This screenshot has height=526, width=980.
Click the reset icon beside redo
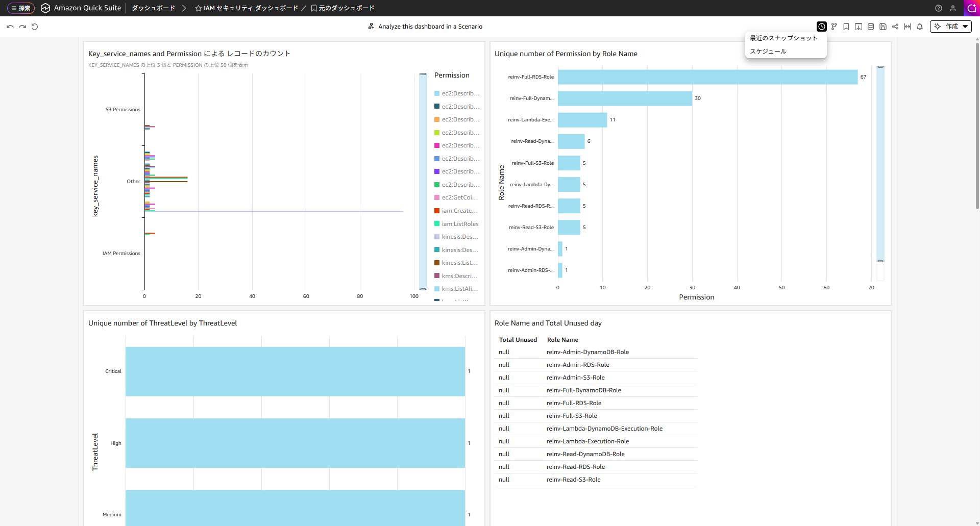tap(35, 27)
